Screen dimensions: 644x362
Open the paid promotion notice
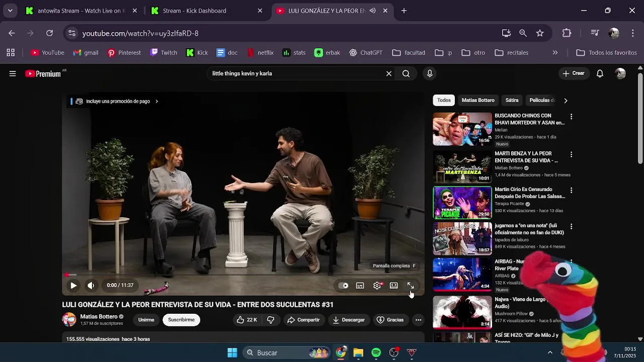click(x=117, y=101)
